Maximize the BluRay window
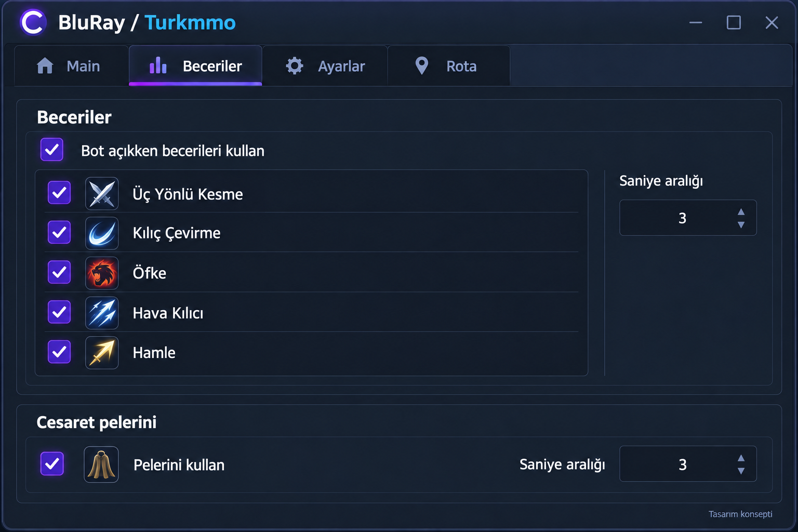 [x=734, y=22]
